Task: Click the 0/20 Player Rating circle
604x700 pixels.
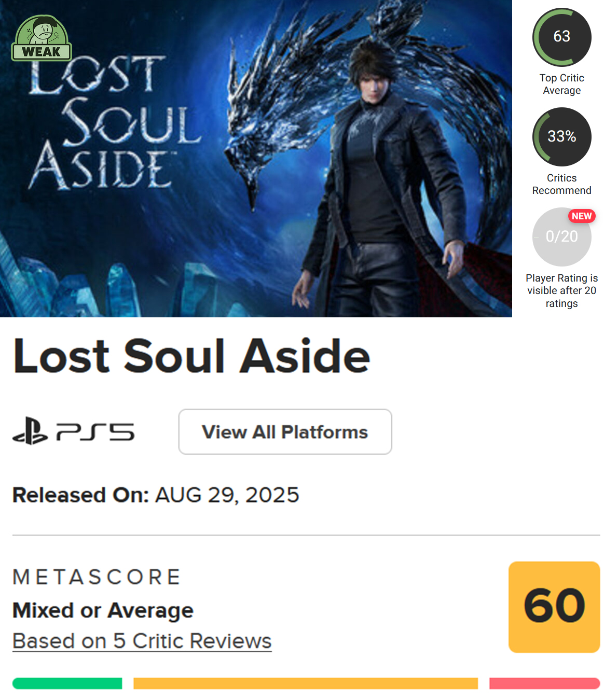Action: point(562,237)
